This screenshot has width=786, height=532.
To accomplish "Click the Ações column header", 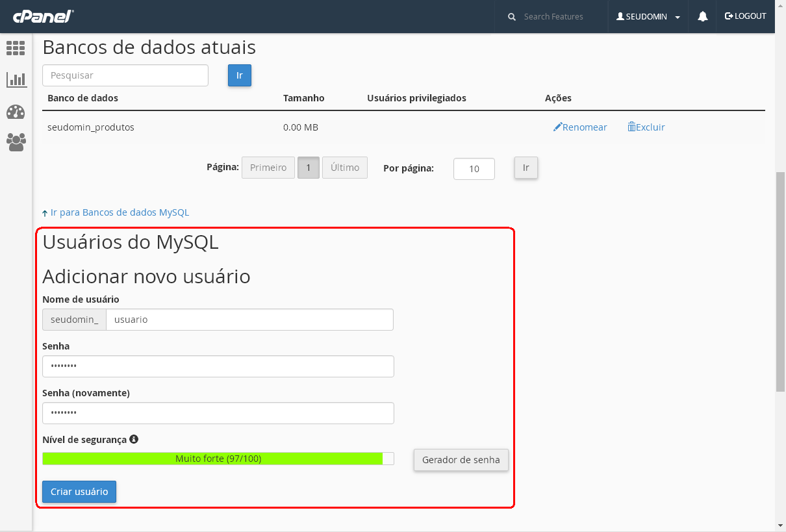I will click(558, 98).
